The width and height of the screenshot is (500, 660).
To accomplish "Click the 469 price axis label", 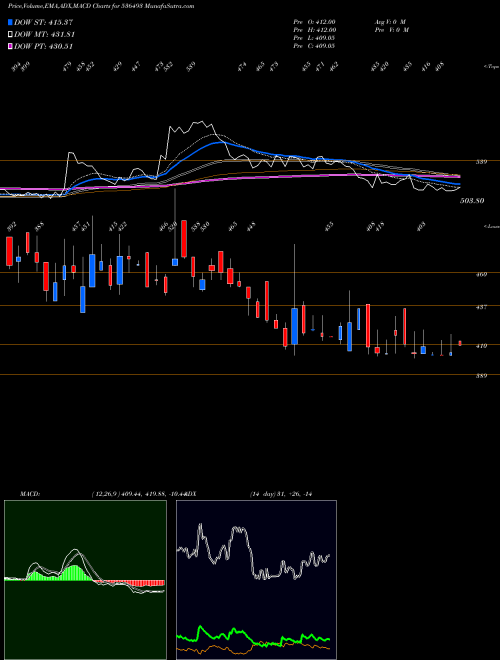I will pyautogui.click(x=481, y=274).
